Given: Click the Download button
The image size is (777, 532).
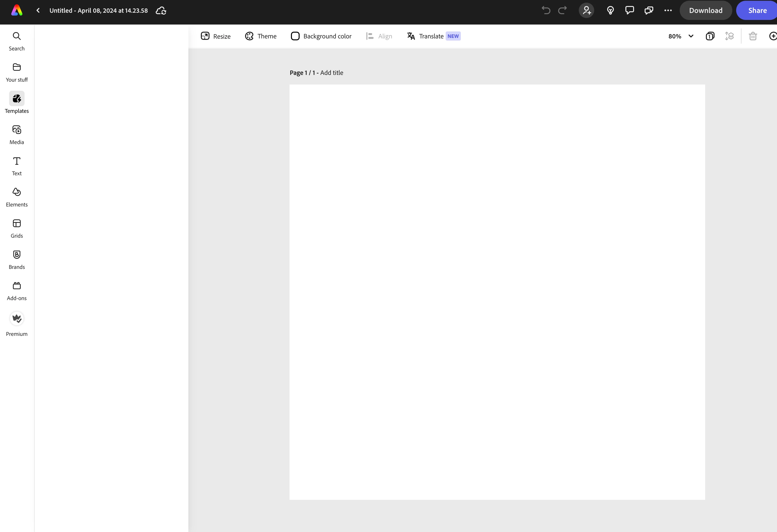Looking at the screenshot, I should tap(705, 10).
